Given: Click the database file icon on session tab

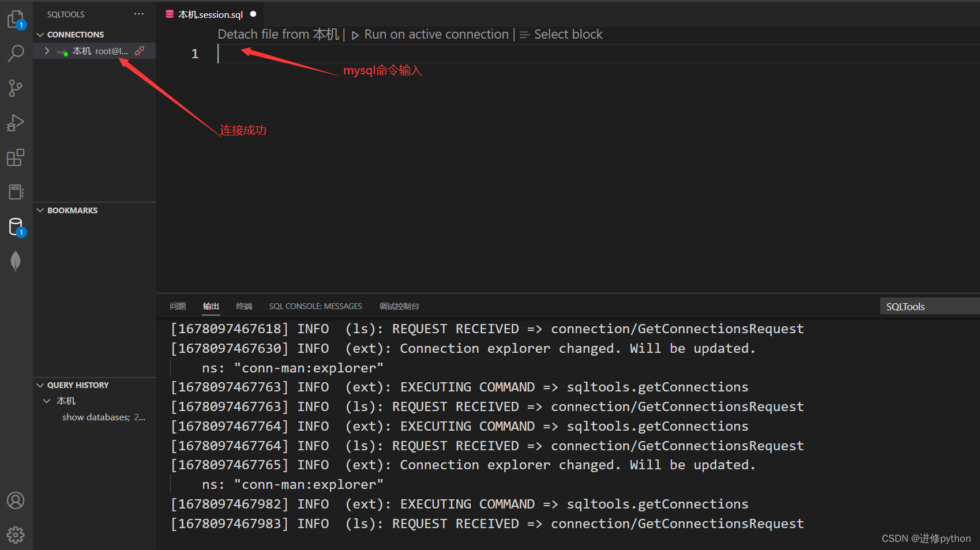Looking at the screenshot, I should (170, 14).
